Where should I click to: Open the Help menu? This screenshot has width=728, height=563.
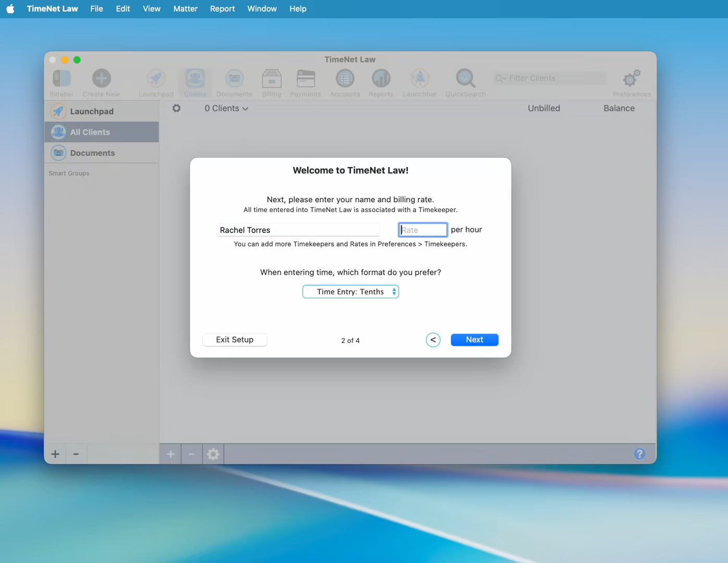pos(298,9)
